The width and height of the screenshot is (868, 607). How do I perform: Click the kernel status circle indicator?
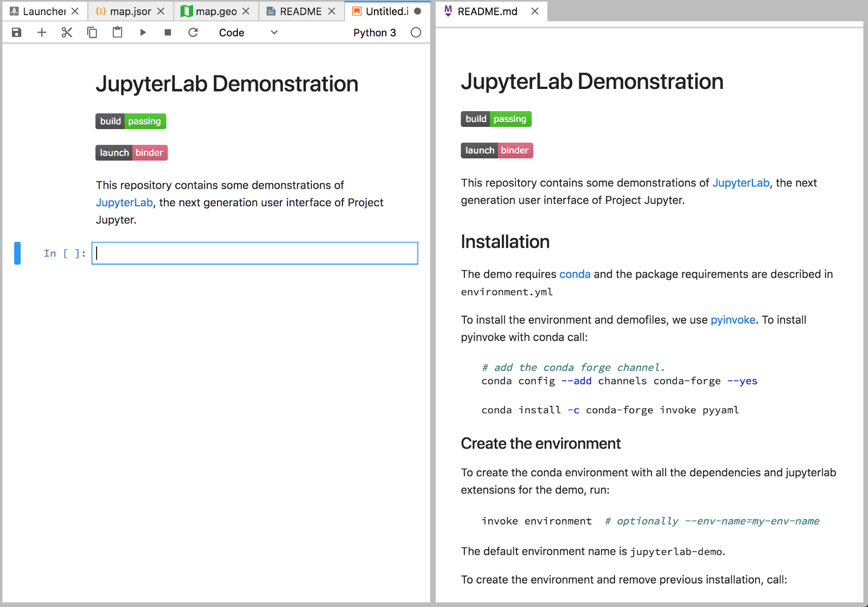tap(416, 33)
